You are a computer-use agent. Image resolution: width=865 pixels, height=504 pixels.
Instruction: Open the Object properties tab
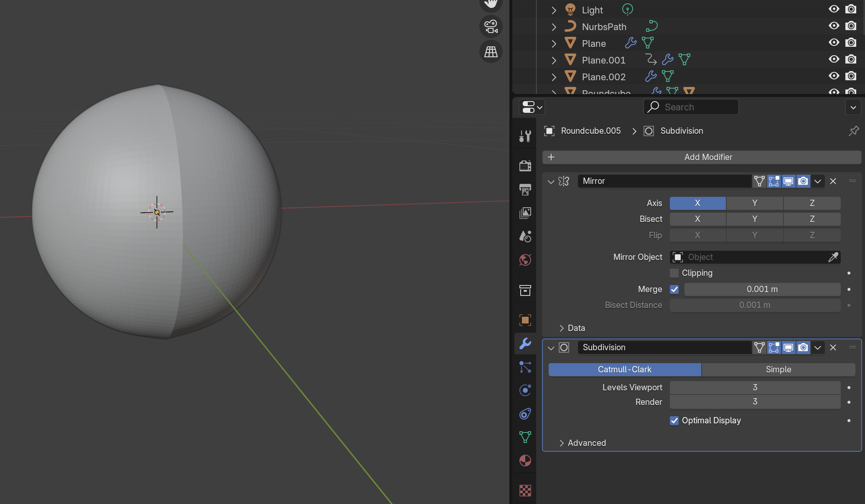tap(525, 320)
